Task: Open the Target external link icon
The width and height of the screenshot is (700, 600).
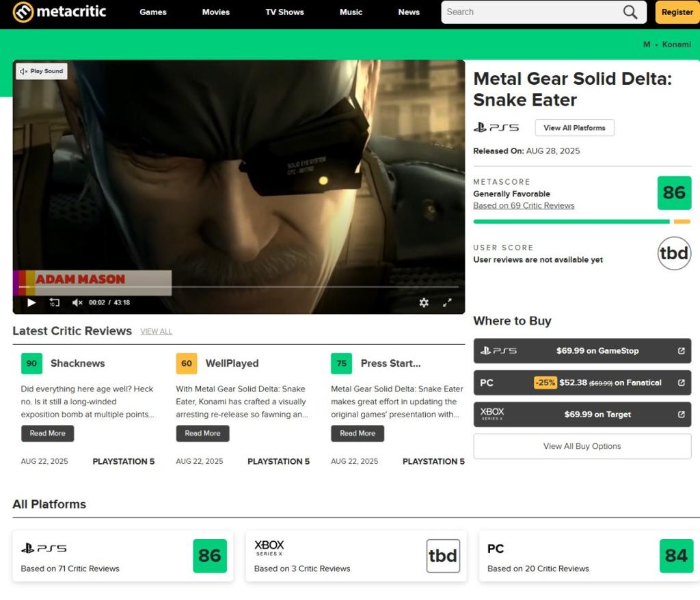Action: (681, 415)
